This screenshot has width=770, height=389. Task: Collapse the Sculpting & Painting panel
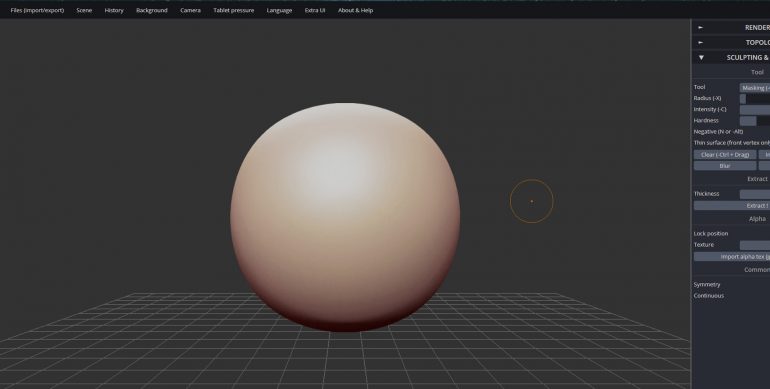701,57
